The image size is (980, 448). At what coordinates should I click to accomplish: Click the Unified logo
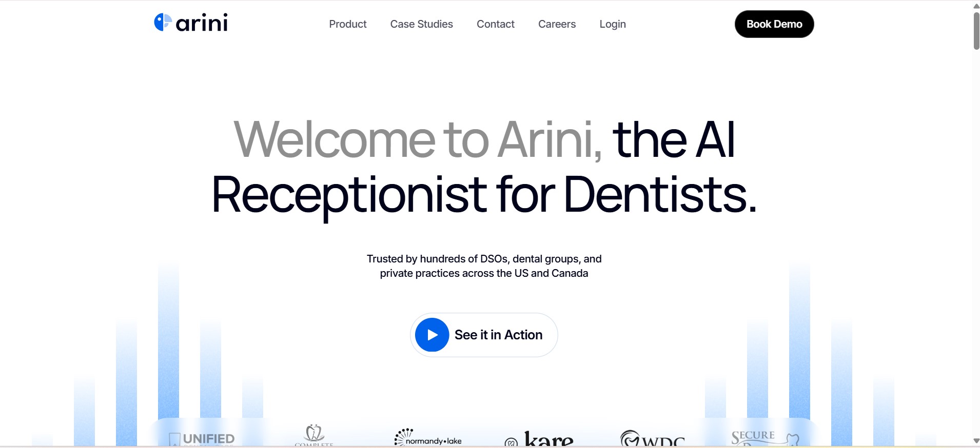click(202, 439)
